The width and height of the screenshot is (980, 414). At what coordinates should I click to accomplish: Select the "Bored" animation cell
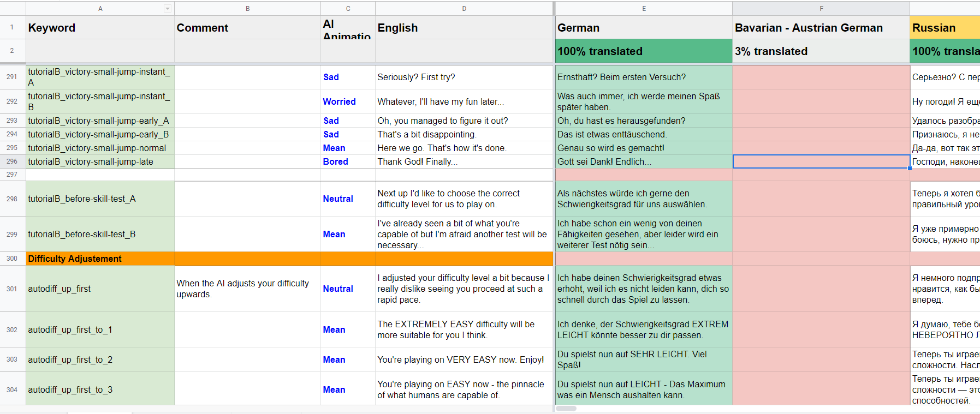[348, 161]
